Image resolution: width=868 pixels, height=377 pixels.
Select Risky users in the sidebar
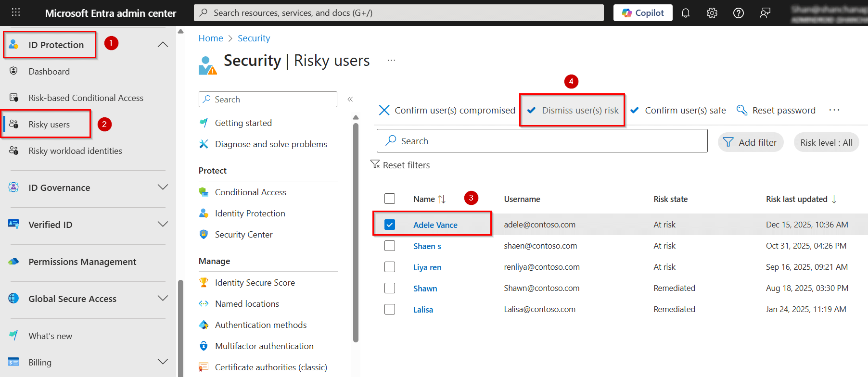click(x=49, y=124)
